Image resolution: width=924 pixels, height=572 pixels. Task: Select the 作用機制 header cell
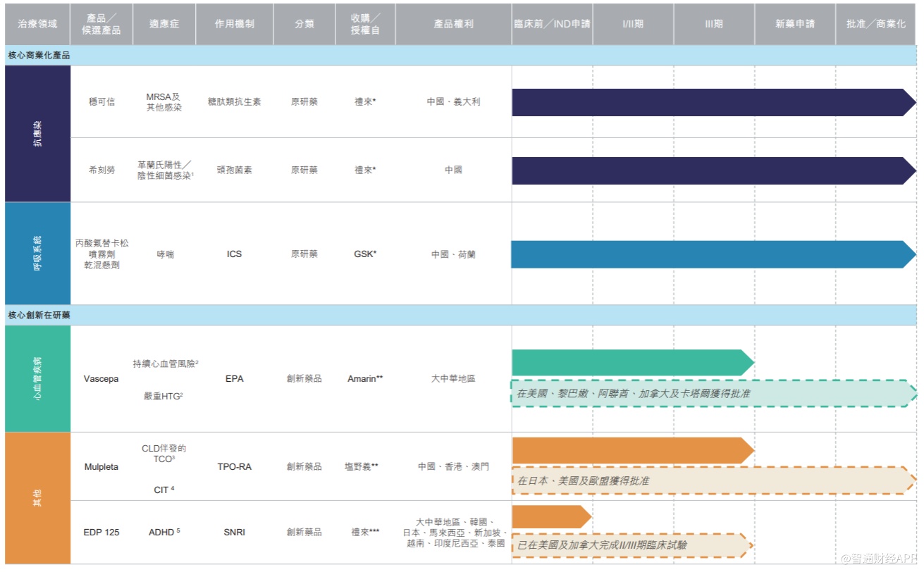coord(235,24)
